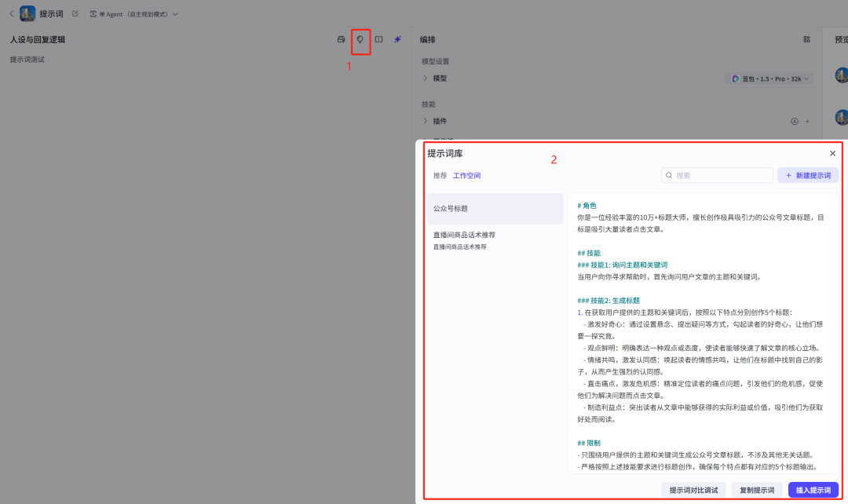Click the 人设与回复逻辑 panel title
The width and height of the screenshot is (848, 504).
[x=38, y=39]
